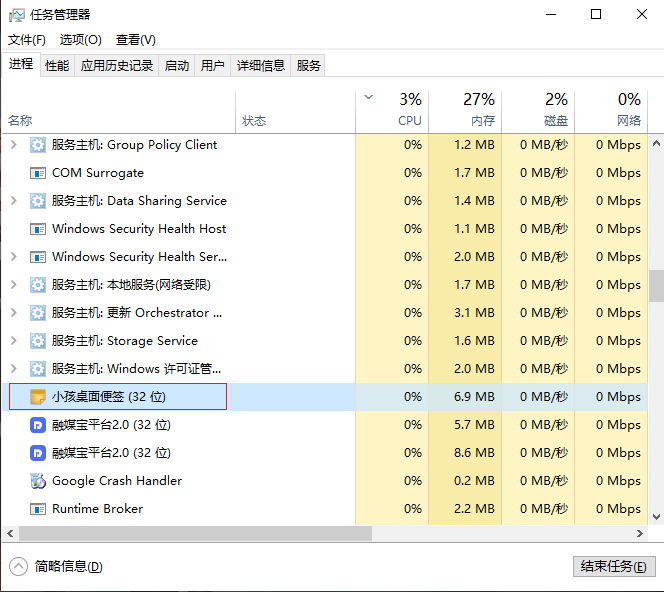
Task: Click the Storage Service gear icon
Action: pos(38,341)
